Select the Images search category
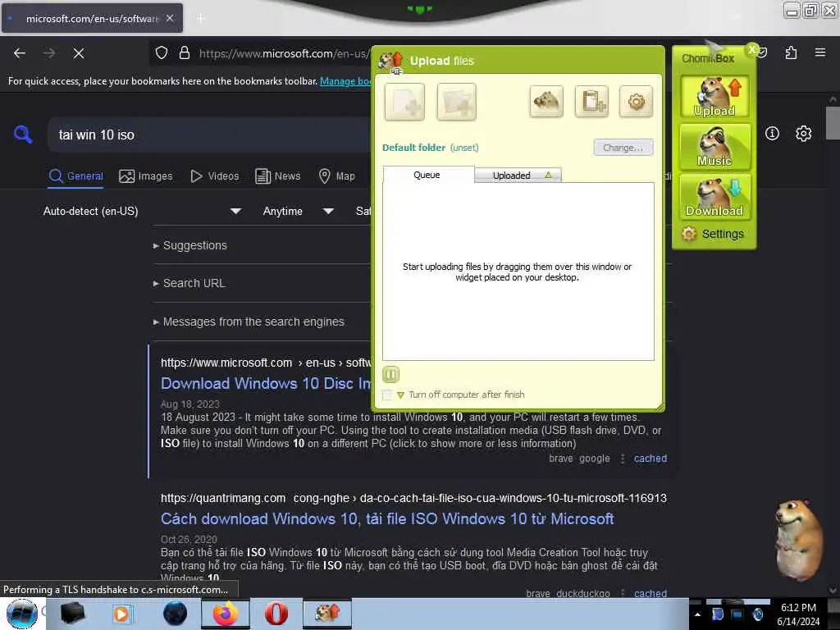 point(146,176)
